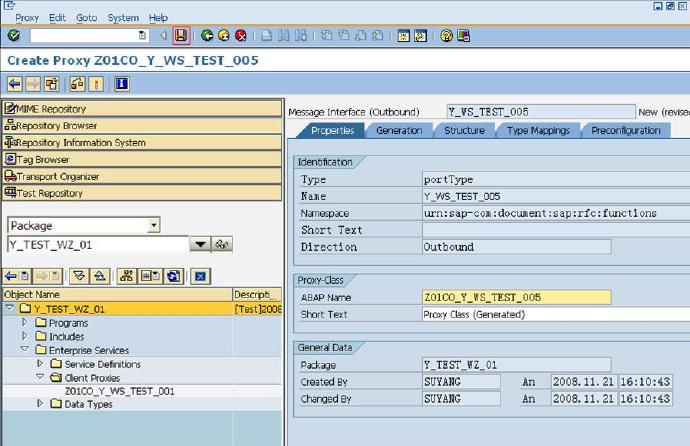Open the Package type dropdown
Viewport: 690px width, 446px height.
[x=153, y=225]
